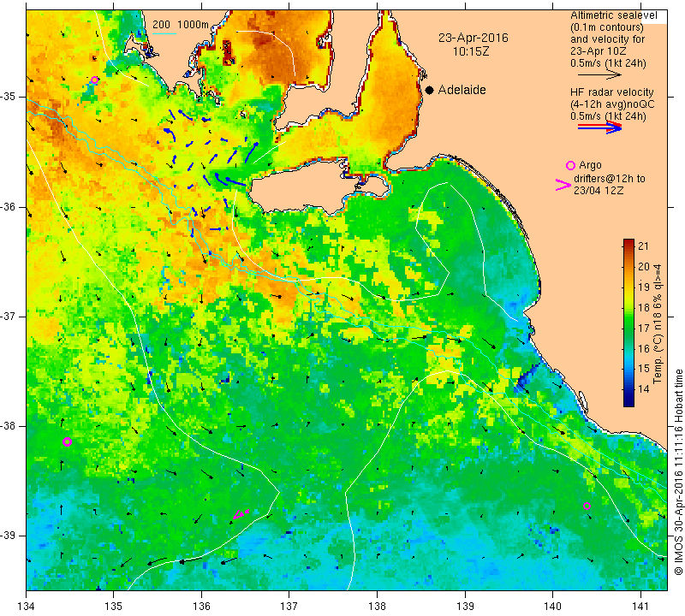
Task: Click the '(0.1m contours)' legend text
Action: 607,27
